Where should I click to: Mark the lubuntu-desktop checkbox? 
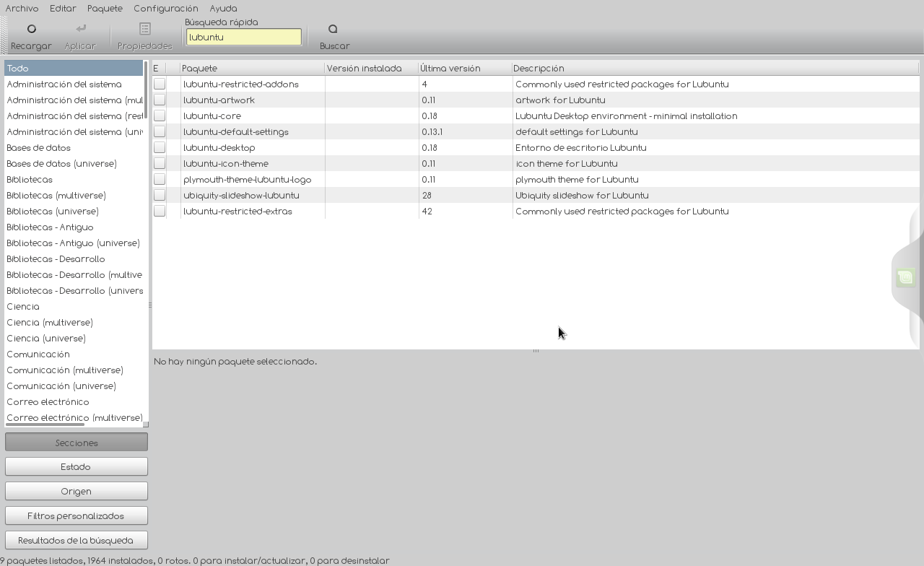(x=160, y=147)
